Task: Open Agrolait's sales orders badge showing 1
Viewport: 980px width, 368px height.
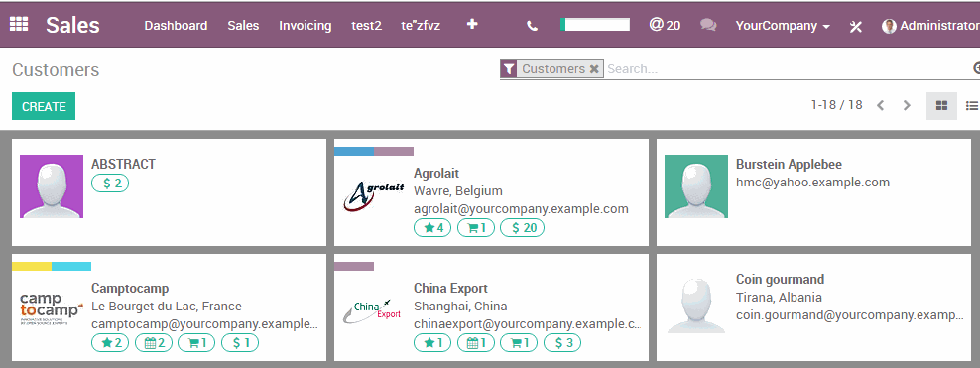Action: [476, 228]
